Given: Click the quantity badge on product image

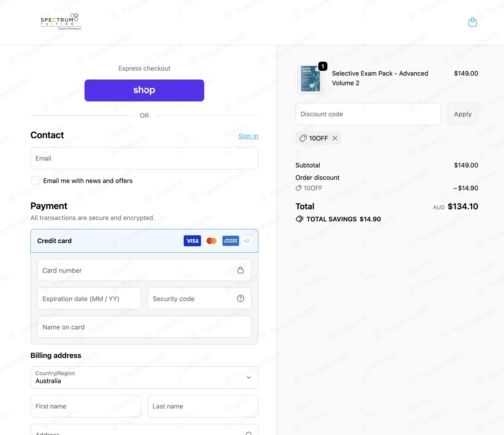Looking at the screenshot, I should click(323, 66).
